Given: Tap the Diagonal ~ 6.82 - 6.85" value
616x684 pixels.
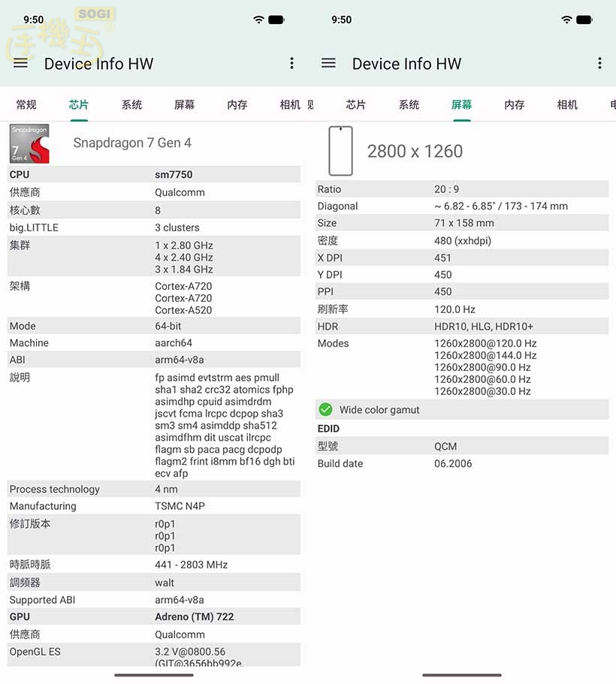Looking at the screenshot, I should (501, 206).
